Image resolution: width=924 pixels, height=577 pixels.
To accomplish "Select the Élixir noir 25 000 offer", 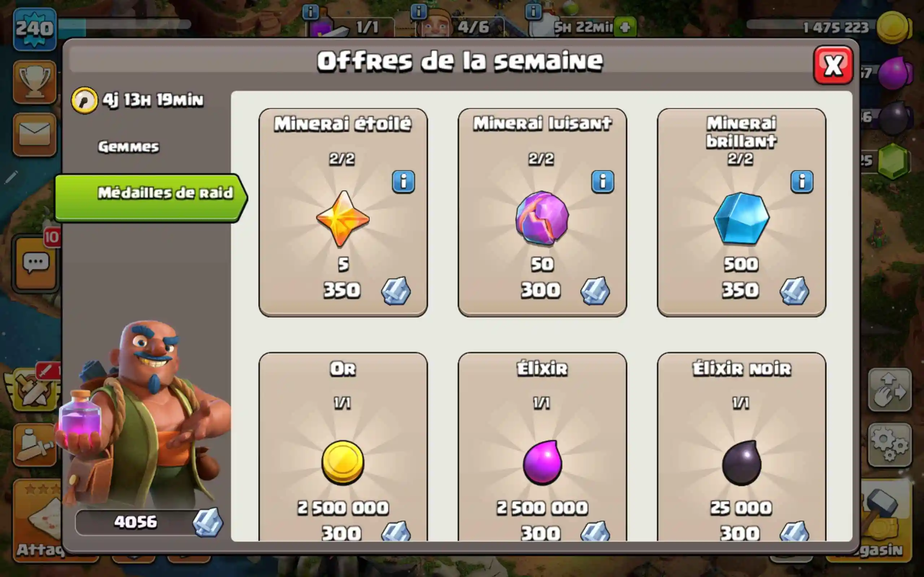I will point(741,446).
